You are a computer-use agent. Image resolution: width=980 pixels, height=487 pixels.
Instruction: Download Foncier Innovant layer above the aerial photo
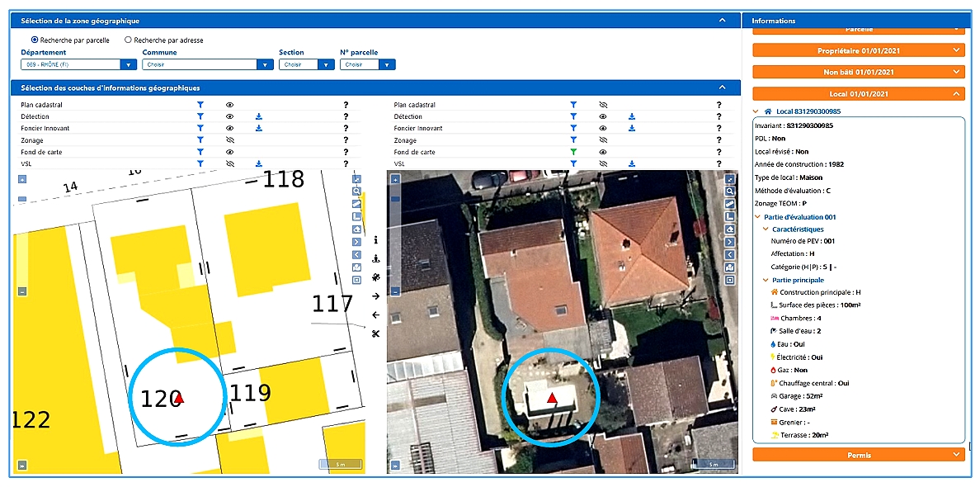point(632,129)
